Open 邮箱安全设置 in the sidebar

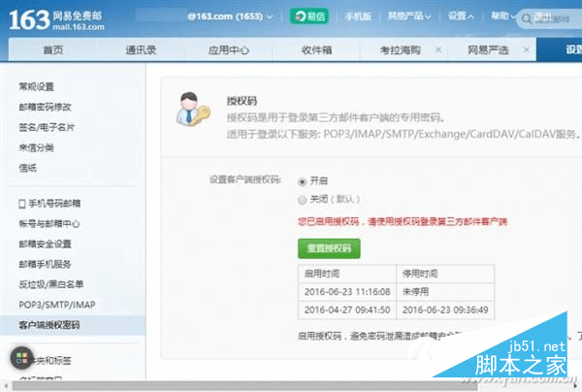tap(45, 245)
